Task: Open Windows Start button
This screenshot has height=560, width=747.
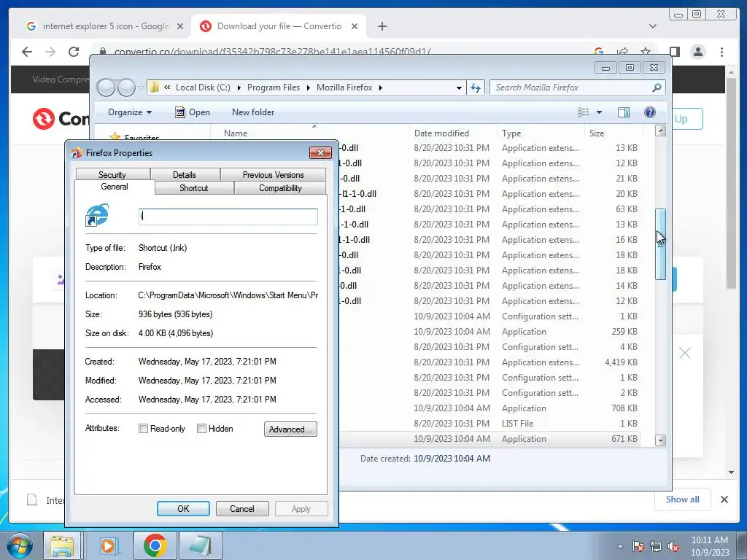Action: 20,545
